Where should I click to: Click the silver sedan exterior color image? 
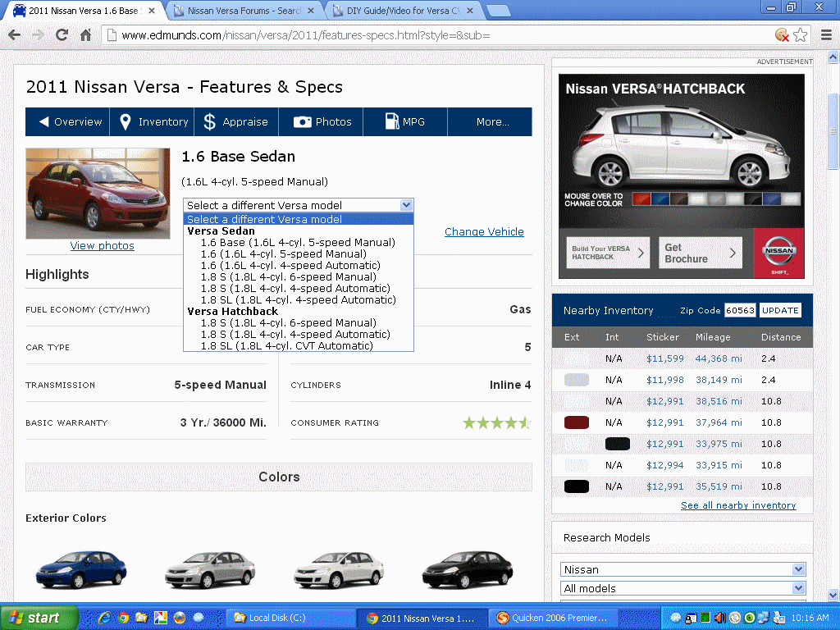click(210, 569)
